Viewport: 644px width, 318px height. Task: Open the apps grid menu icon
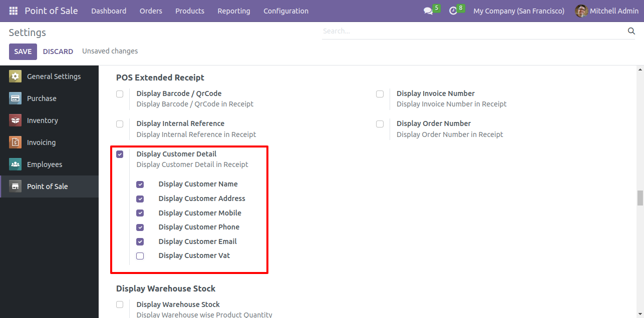(14, 11)
